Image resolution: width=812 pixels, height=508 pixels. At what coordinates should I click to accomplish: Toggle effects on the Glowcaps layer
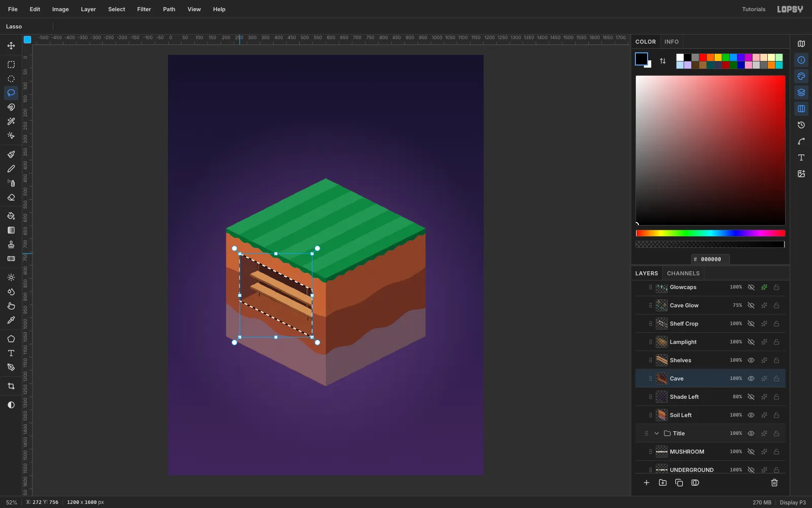coord(764,287)
